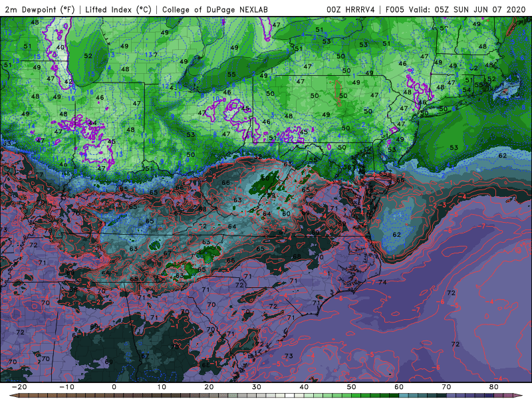
Task: Click the "40" dewpoint value in Wisconsin
Action: [61, 47]
